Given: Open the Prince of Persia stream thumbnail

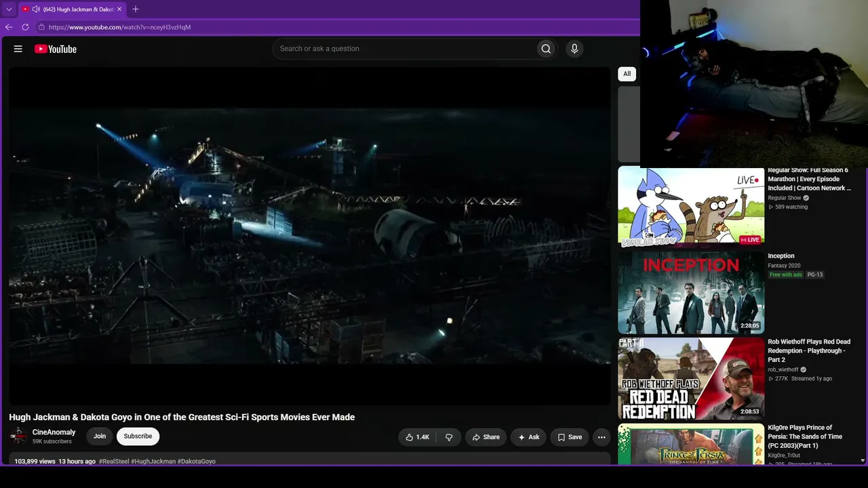Looking at the screenshot, I should point(691,444).
